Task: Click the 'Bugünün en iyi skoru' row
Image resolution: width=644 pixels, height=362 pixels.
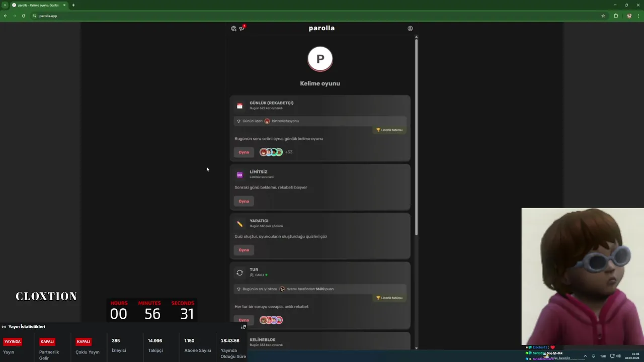Action: 320,289
